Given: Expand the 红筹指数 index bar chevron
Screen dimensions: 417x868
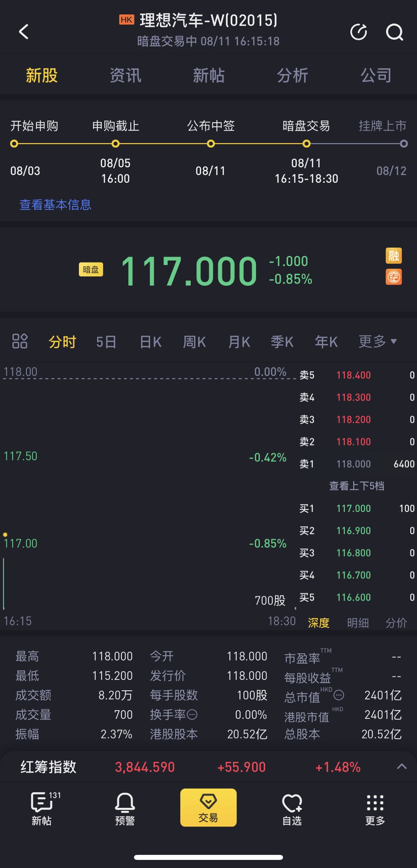Looking at the screenshot, I should click(x=402, y=766).
